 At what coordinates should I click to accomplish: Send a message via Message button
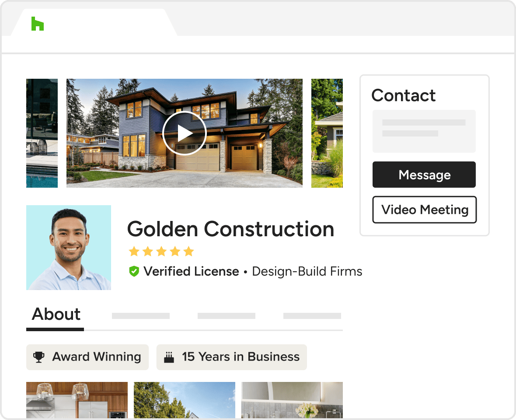[x=424, y=175]
